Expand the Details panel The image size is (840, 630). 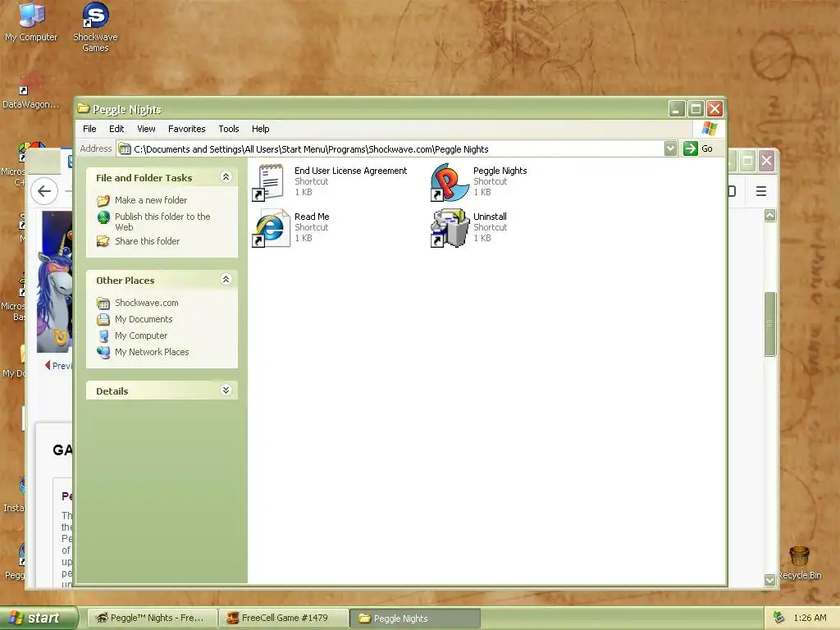(226, 390)
